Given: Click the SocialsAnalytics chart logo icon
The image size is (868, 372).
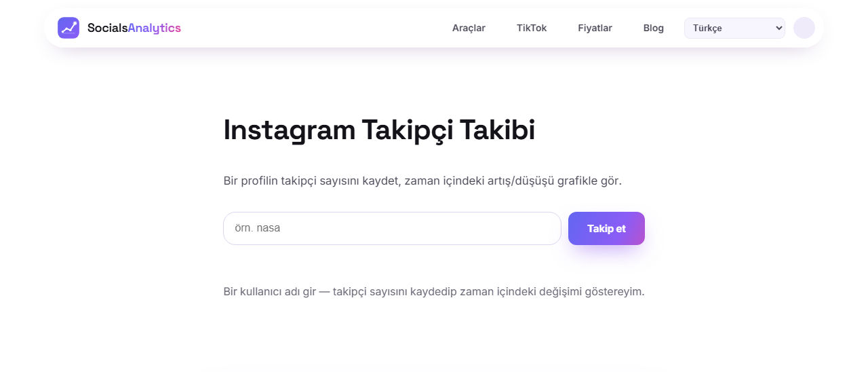Looking at the screenshot, I should point(68,28).
